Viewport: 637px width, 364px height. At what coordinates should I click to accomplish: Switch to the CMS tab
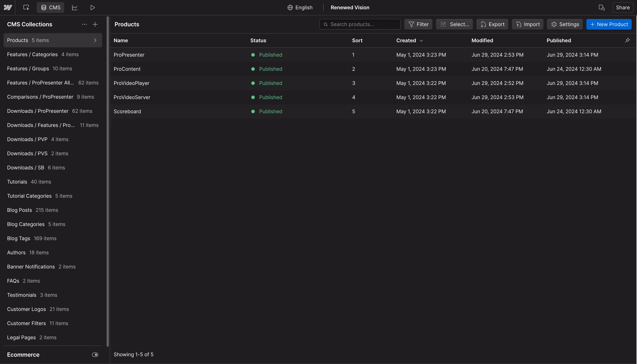pos(50,8)
